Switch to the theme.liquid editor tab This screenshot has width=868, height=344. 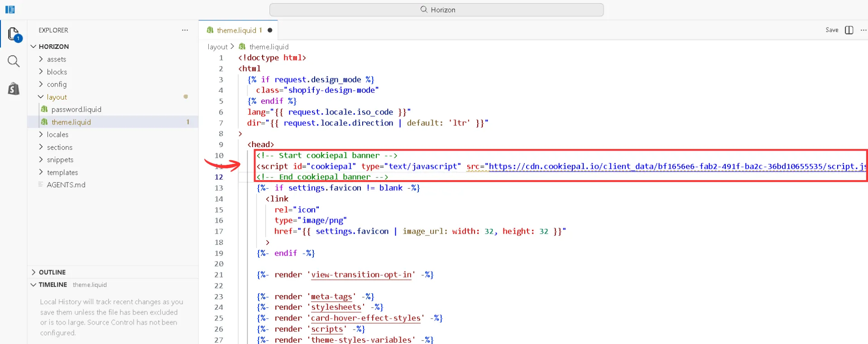pyautogui.click(x=238, y=30)
